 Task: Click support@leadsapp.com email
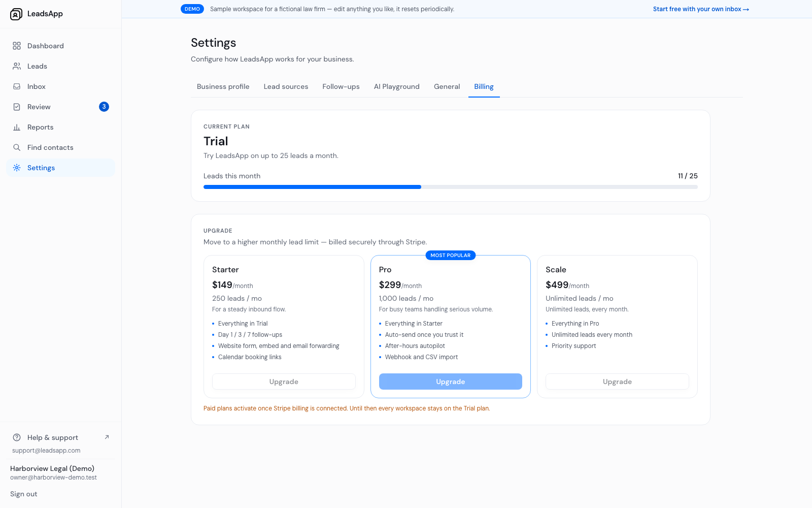tap(46, 451)
